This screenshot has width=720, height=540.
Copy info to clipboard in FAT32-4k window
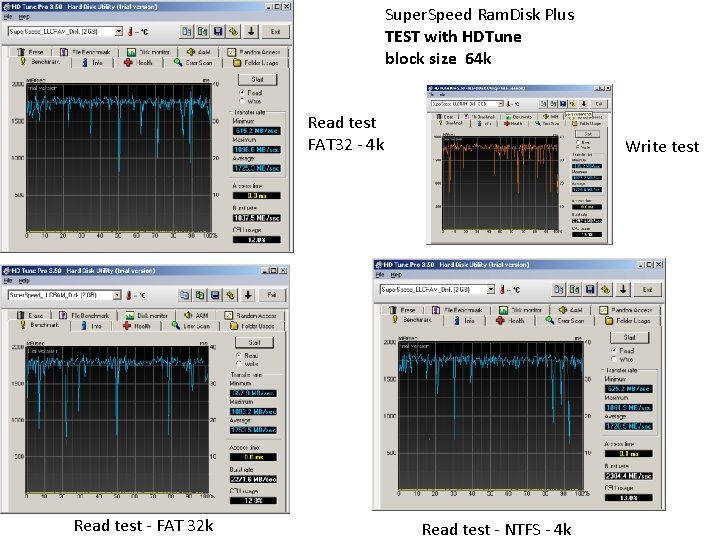(x=186, y=31)
